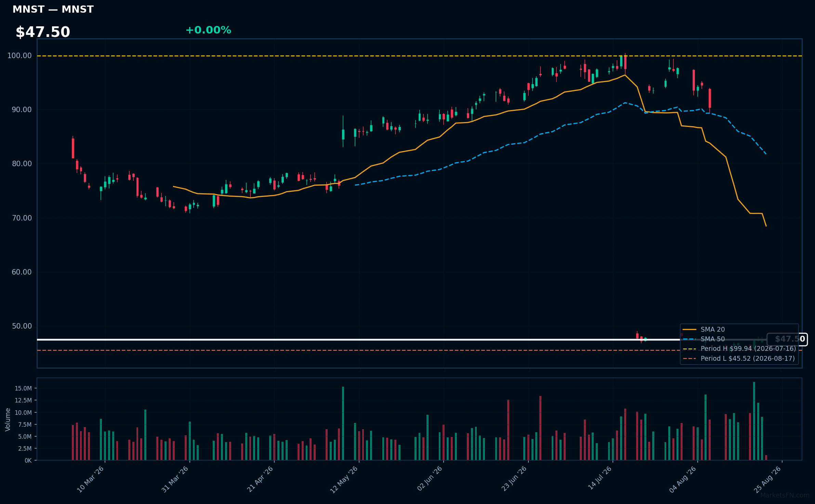815x504 pixels.
Task: Click the MNST — MNST chart title
Action: (x=53, y=9)
